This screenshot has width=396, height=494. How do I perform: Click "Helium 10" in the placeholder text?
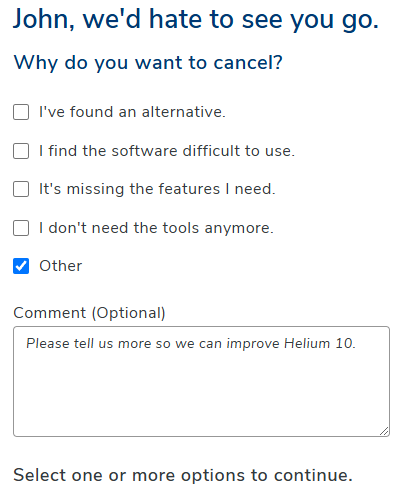pos(320,343)
